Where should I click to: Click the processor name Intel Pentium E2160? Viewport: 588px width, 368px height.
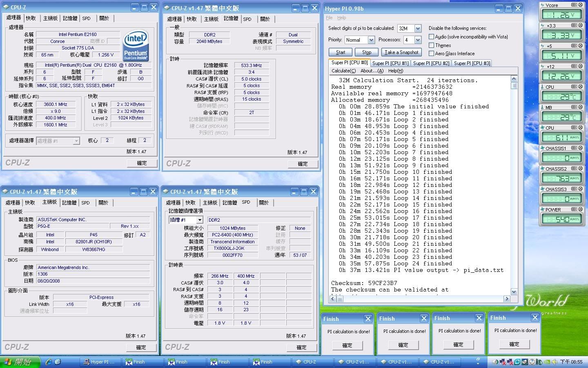78,34
